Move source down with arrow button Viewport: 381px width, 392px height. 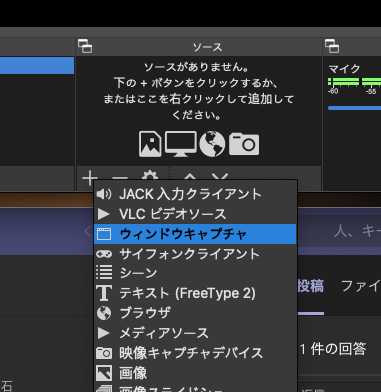220,177
